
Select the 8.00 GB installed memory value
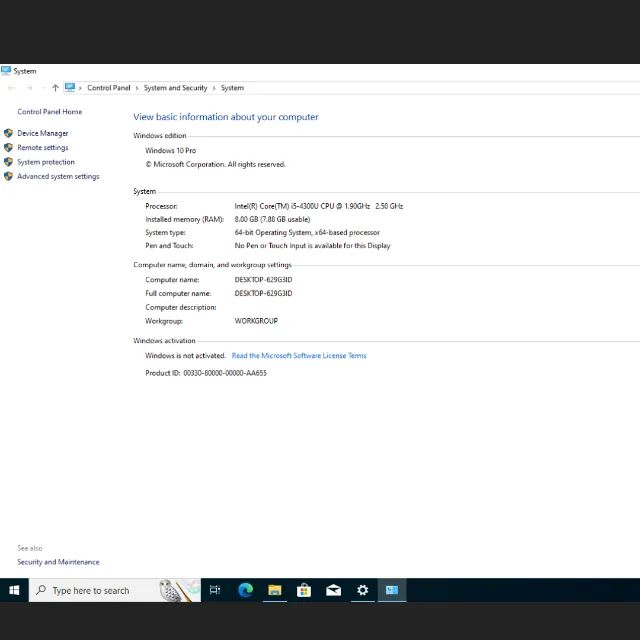point(272,219)
